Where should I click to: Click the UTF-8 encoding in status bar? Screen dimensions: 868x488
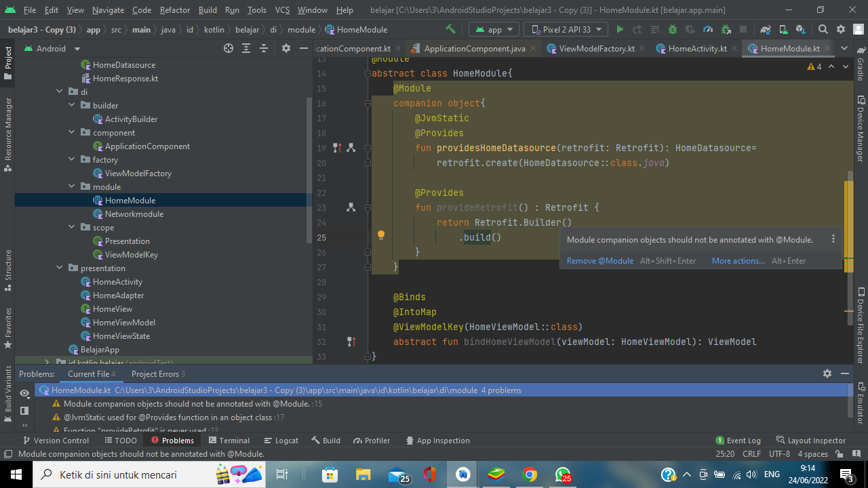coord(780,453)
